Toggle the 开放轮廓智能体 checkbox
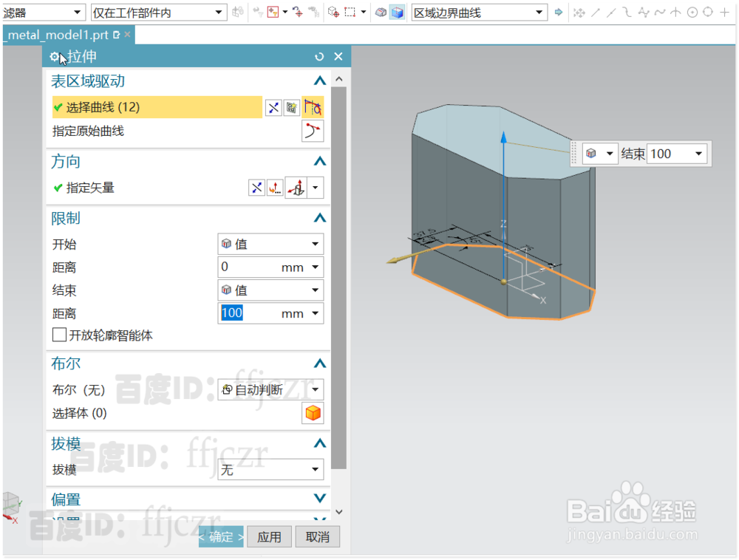 click(59, 335)
